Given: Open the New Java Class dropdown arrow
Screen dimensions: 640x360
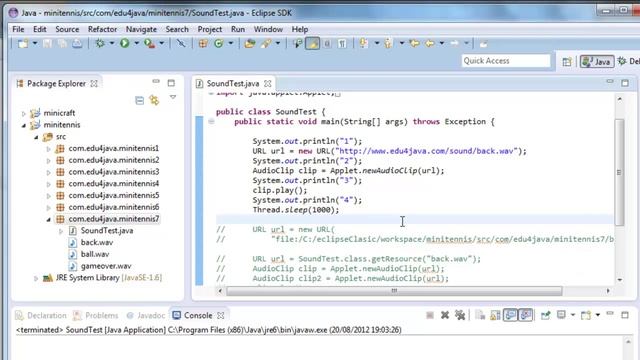Looking at the screenshot, I should (x=231, y=43).
